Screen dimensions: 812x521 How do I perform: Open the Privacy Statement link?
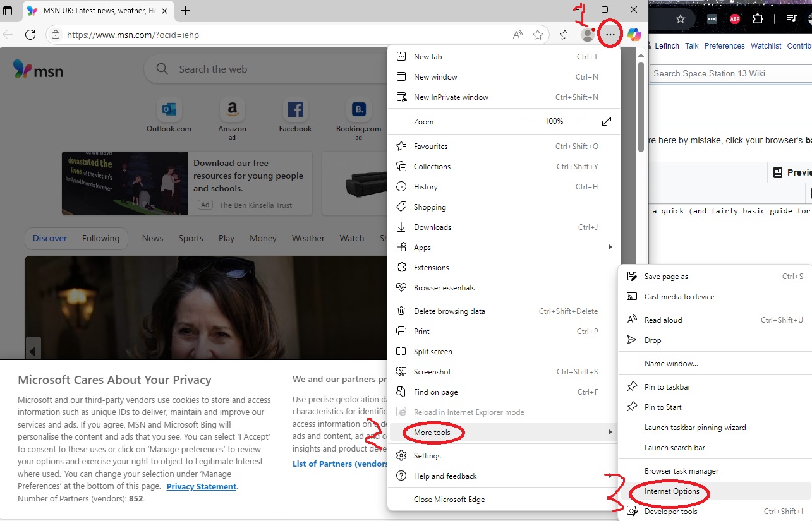201,486
